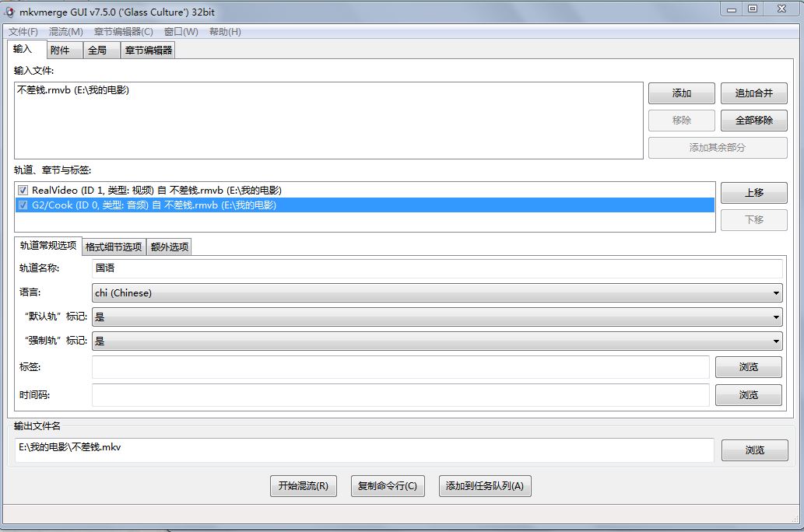The image size is (804, 532).
Task: Click the 追加合并 button
Action: (x=753, y=93)
